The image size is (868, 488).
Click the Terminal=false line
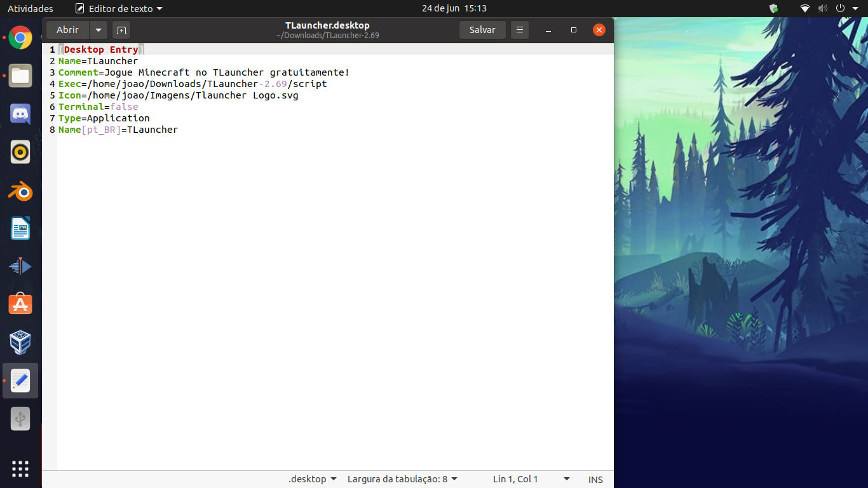(98, 107)
